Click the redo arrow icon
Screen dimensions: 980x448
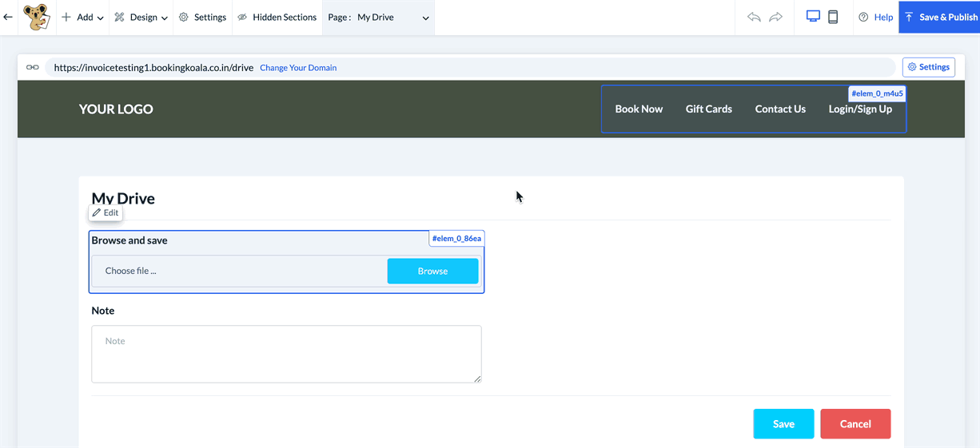tap(775, 17)
